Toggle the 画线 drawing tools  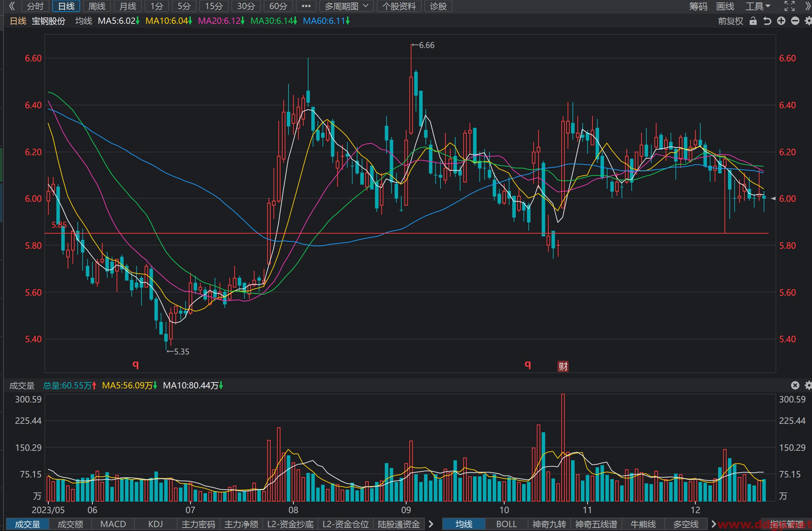coord(725,6)
